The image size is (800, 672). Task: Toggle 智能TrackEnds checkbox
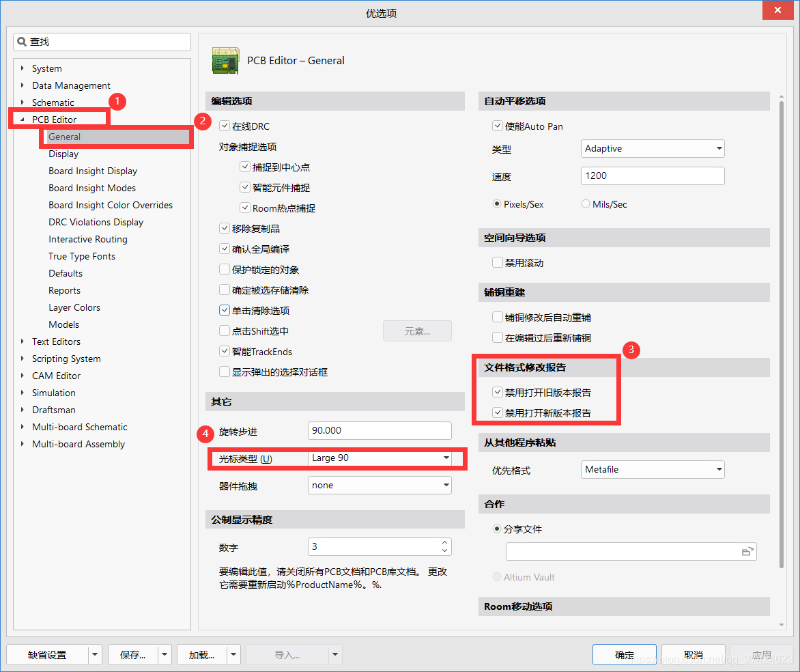pos(225,351)
